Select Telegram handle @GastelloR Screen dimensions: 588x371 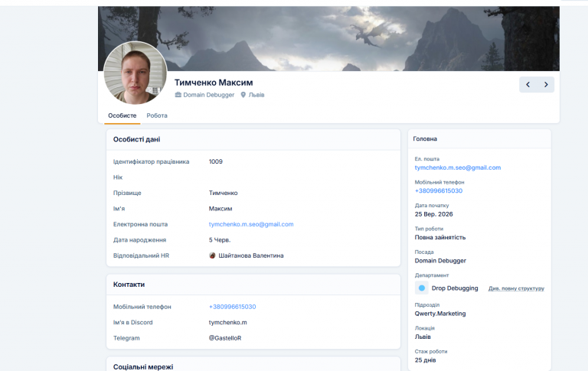click(x=224, y=338)
